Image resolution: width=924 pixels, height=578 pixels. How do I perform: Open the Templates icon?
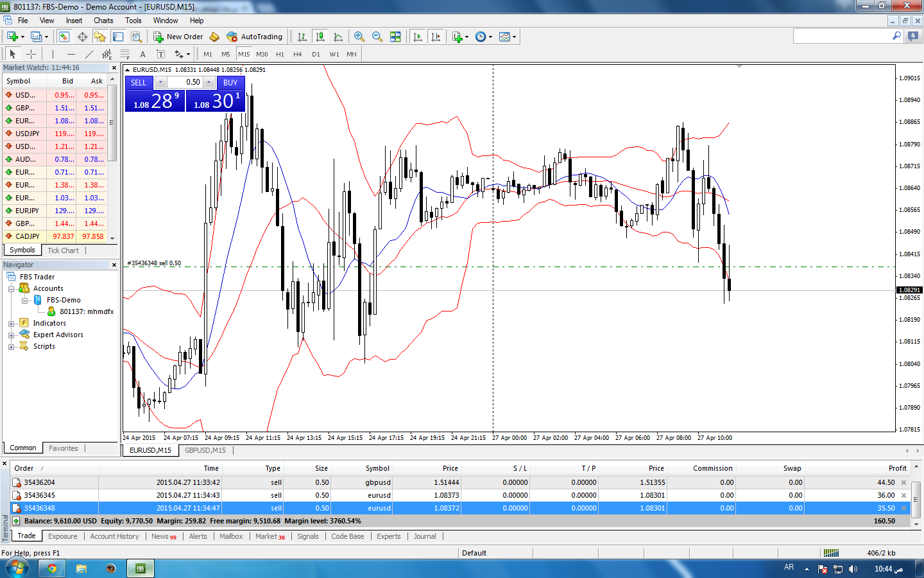point(505,37)
